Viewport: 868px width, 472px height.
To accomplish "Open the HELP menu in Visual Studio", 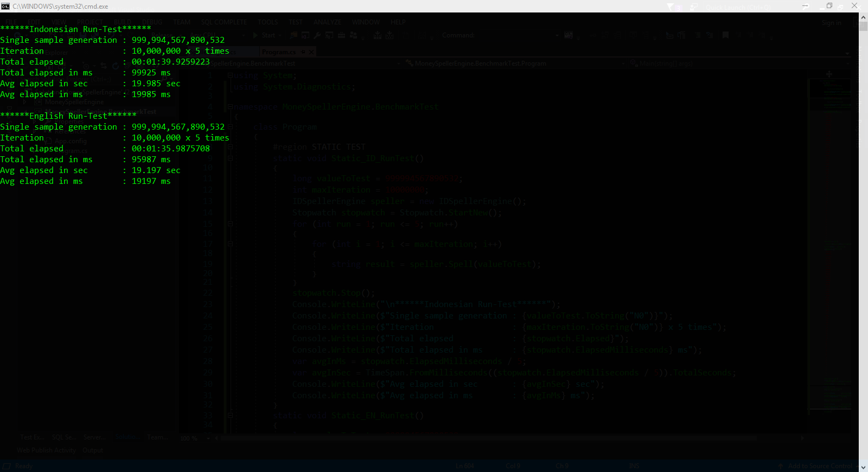I will pos(398,22).
